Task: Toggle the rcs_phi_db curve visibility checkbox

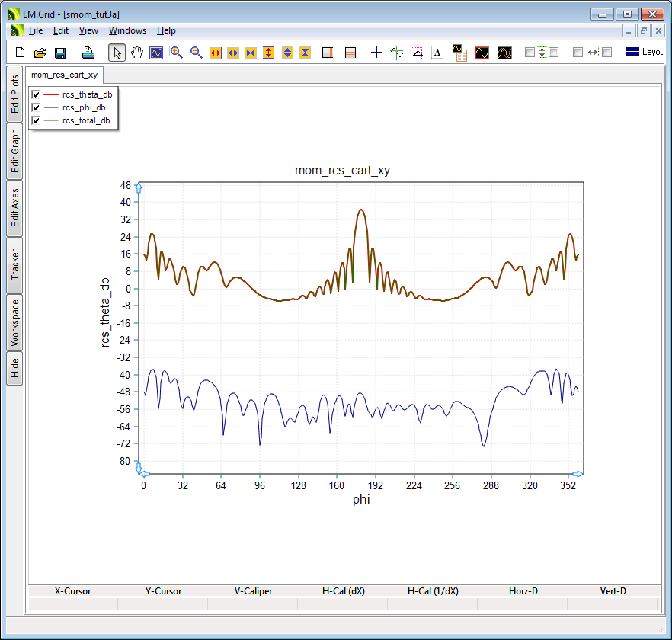Action: pos(36,108)
